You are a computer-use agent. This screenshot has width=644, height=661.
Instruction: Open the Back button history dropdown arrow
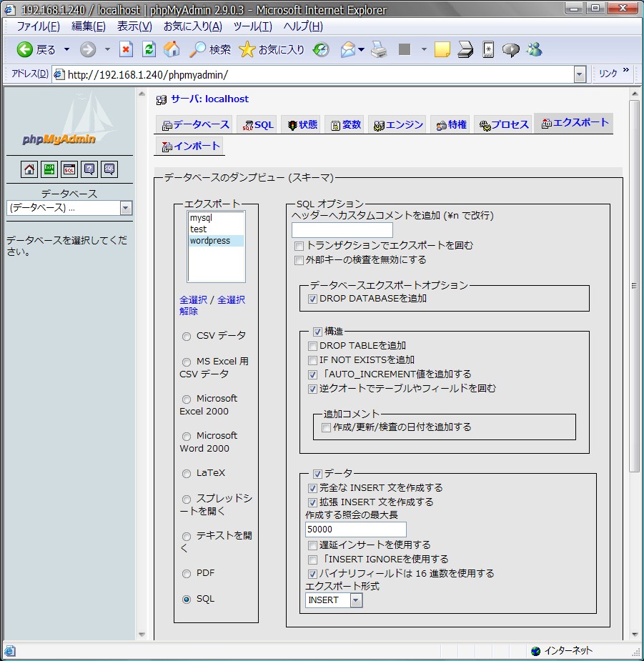point(66,50)
